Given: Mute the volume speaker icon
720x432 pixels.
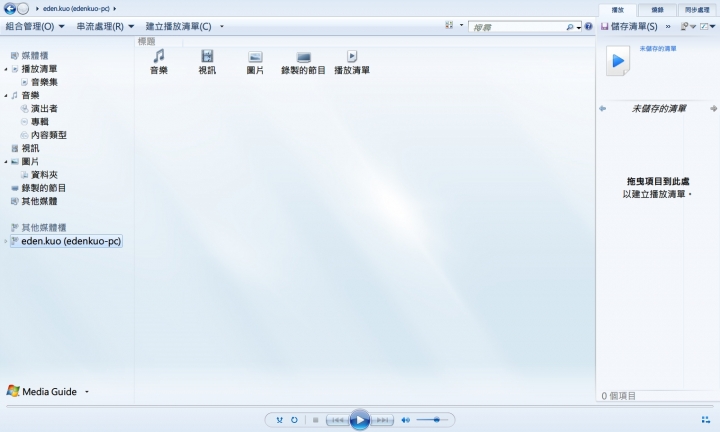Looking at the screenshot, I should coord(405,420).
